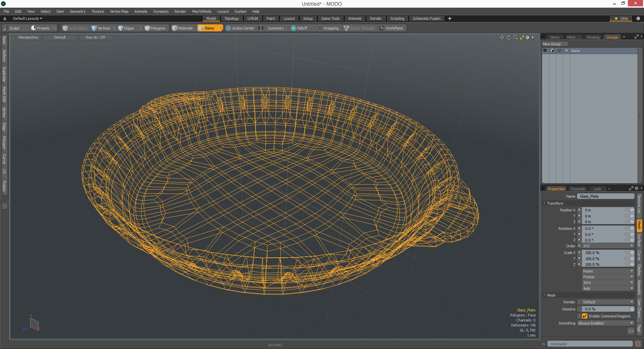Collapse the Transform section
Screen dimensions: 644x349
click(x=544, y=203)
